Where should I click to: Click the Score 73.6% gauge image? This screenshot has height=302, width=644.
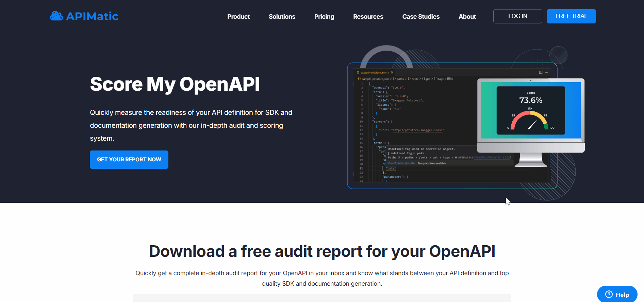[531, 110]
